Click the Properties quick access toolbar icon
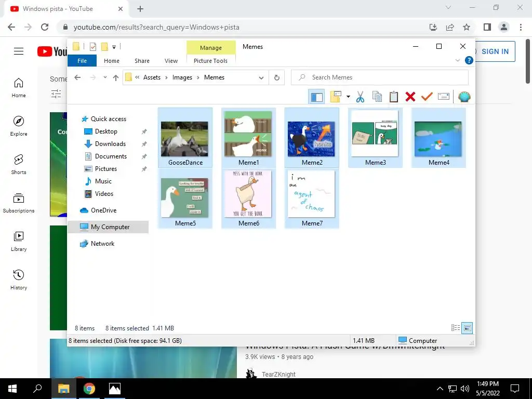Viewport: 532px width, 399px height. 92,47
